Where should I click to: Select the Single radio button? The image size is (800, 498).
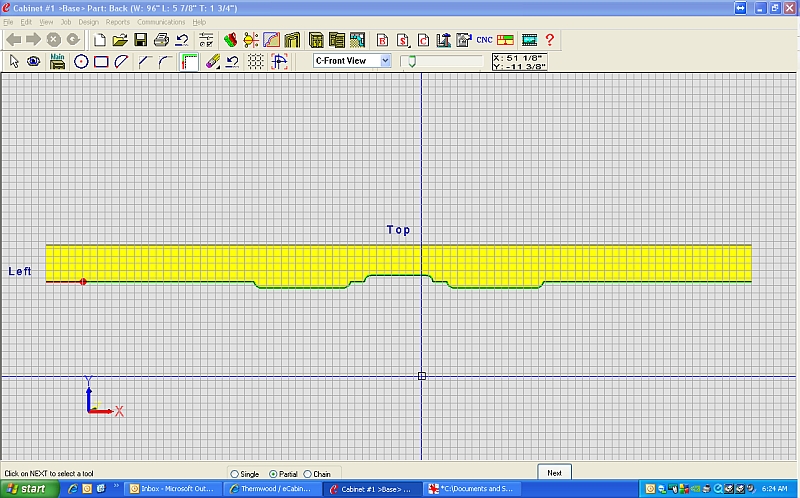tap(235, 473)
